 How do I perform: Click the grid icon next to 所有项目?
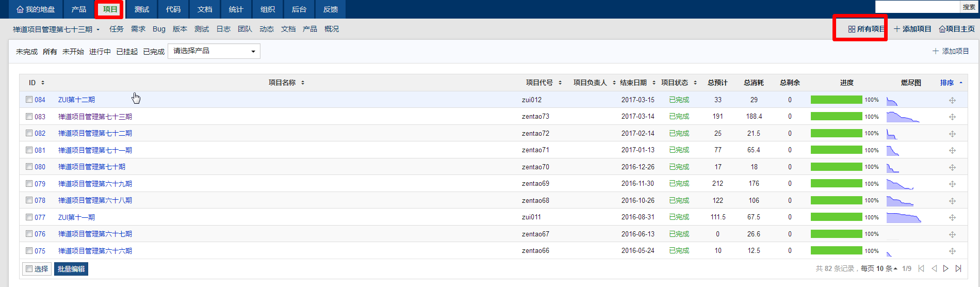pos(852,29)
